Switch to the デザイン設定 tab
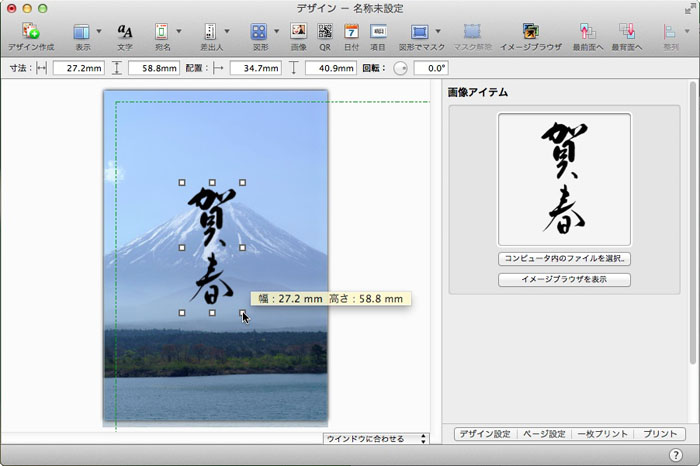Viewport: 700px width, 466px height. [485, 434]
